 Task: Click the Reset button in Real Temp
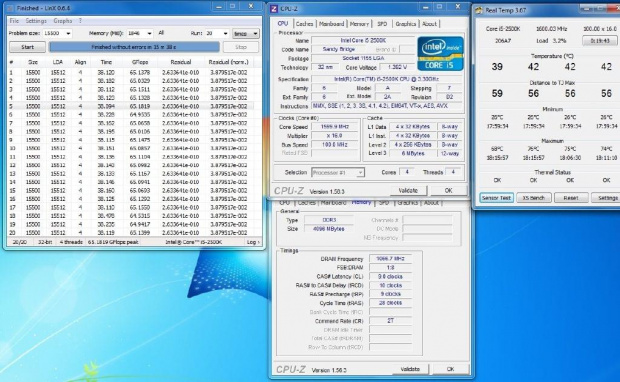571,198
